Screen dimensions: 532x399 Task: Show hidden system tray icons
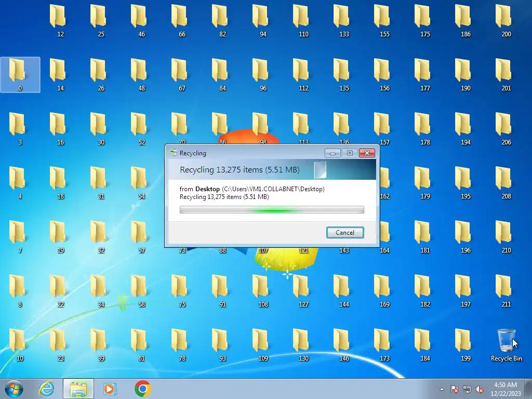click(442, 389)
